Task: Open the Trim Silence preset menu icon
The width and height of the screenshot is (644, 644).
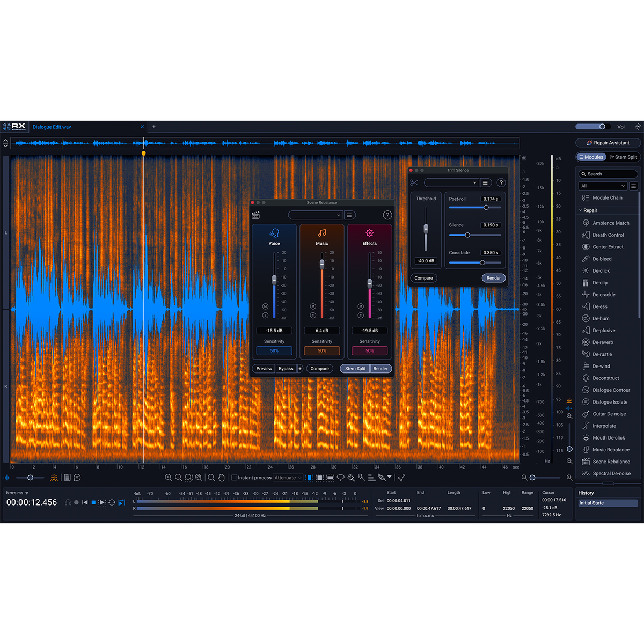Action: [x=485, y=183]
